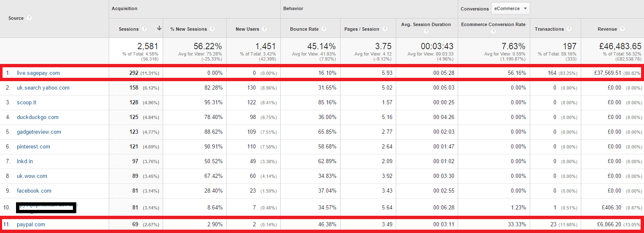Sort by Avg. Session Duration column

pyautogui.click(x=426, y=24)
